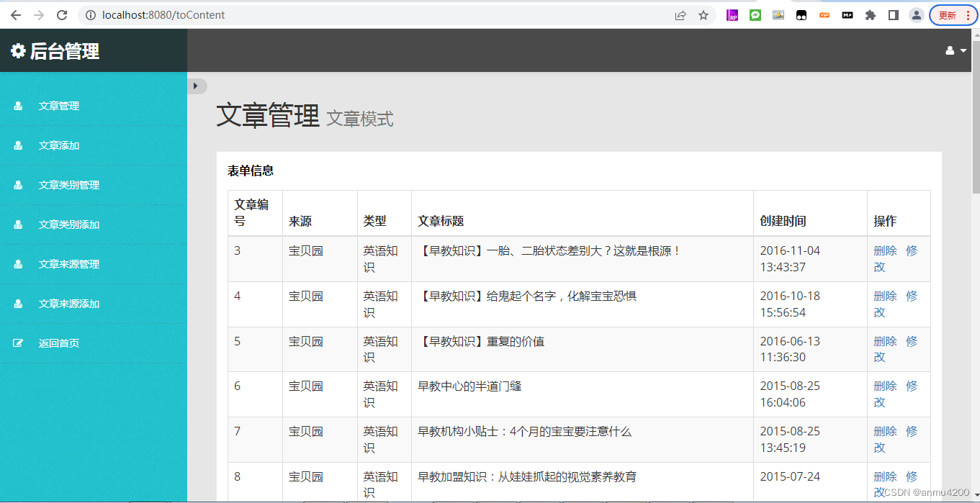980x503 pixels.
Task: Click 删除 for article number 7
Action: coord(885,431)
